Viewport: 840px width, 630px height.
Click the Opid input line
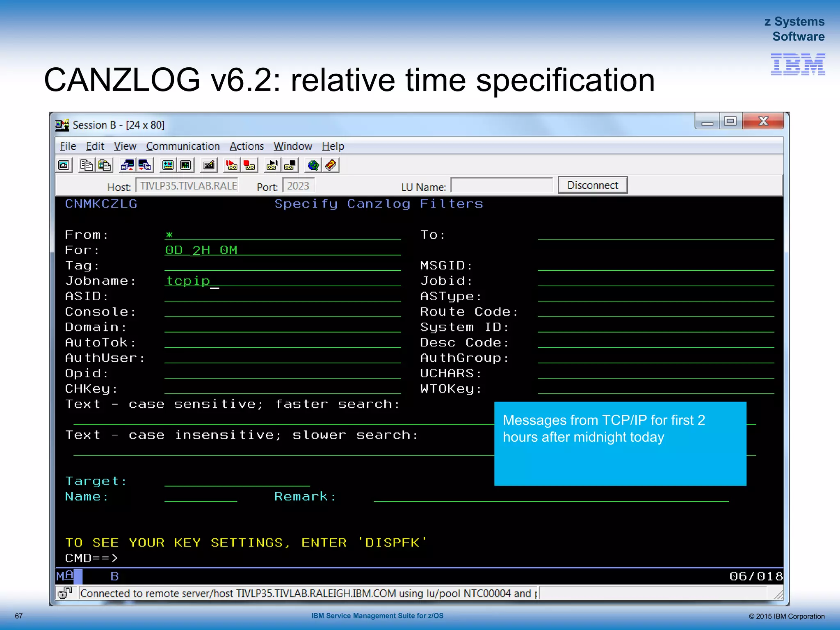pos(283,373)
